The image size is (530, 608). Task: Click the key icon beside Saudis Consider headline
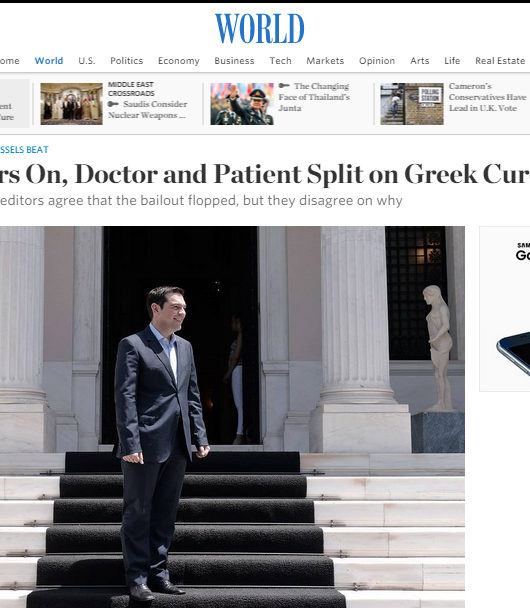[113, 104]
